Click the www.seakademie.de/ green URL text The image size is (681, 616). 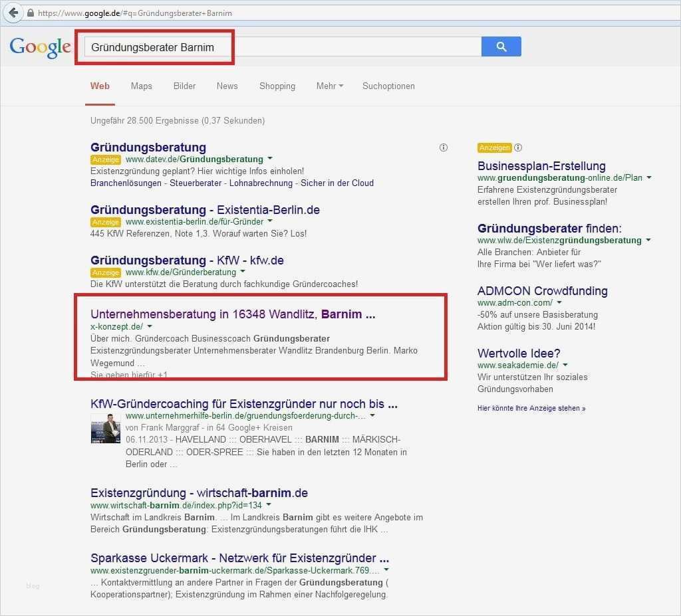pos(517,365)
